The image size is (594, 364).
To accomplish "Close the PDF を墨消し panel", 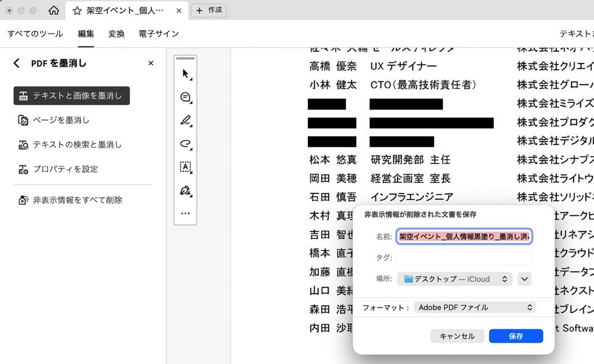I will (151, 63).
